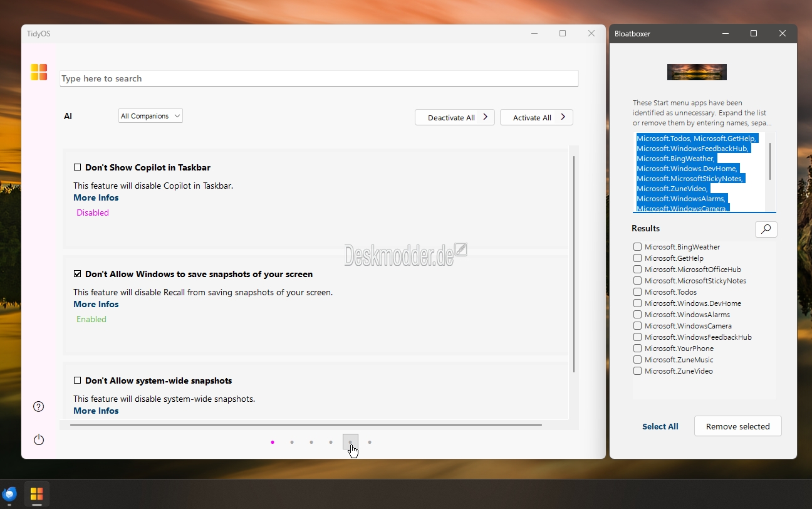This screenshot has height=509, width=812.
Task: Open the TidyOS icon in the taskbar
Action: click(x=36, y=494)
